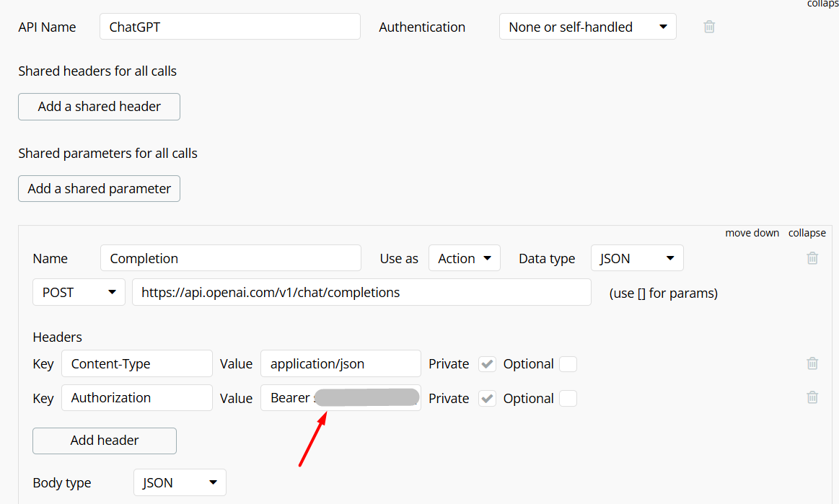The height and width of the screenshot is (504, 839).
Task: Open the Authentication dropdown
Action: [587, 27]
